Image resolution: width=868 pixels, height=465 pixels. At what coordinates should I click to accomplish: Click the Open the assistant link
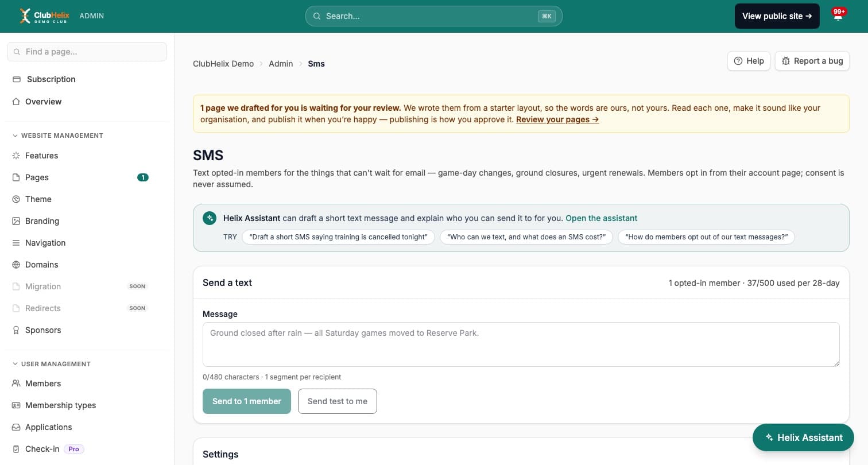[601, 218]
